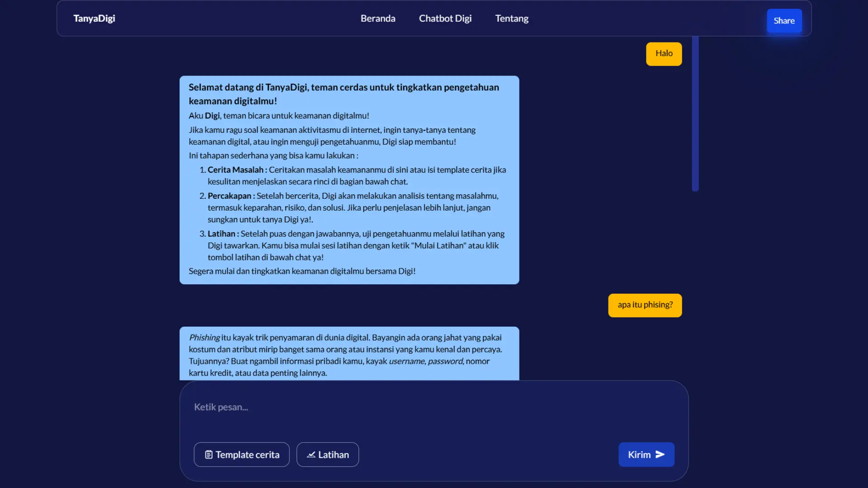The width and height of the screenshot is (868, 488).
Task: Open the Template cerita form
Action: (x=241, y=455)
